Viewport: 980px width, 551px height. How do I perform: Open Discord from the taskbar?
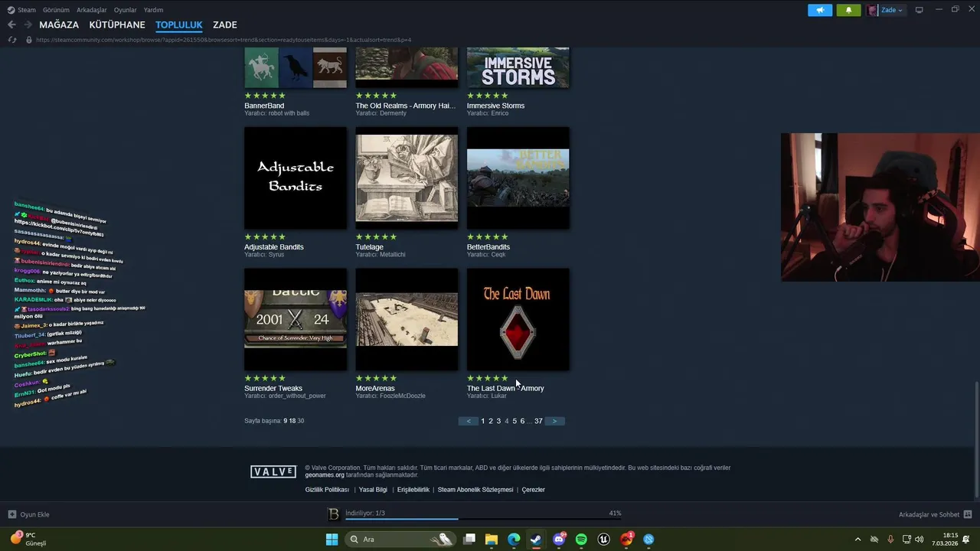[559, 540]
